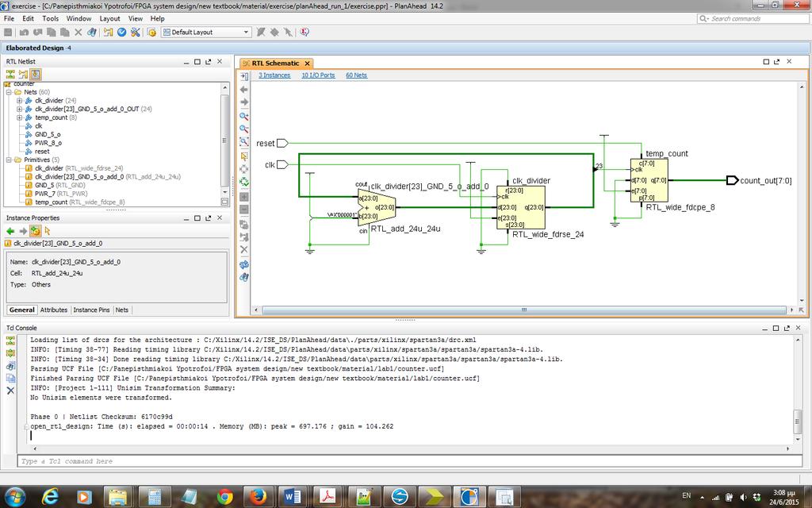The width and height of the screenshot is (812, 508).
Task: Zoom fit the RTL schematic
Action: (244, 142)
